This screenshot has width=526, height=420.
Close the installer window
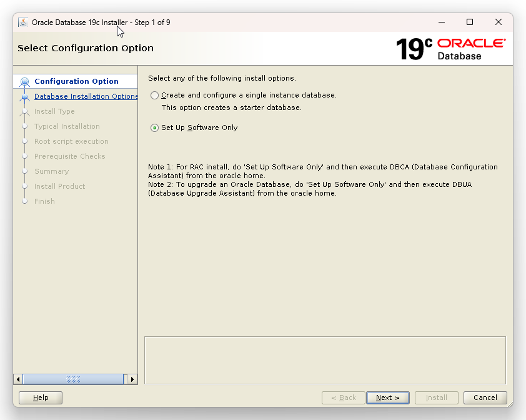[499, 22]
